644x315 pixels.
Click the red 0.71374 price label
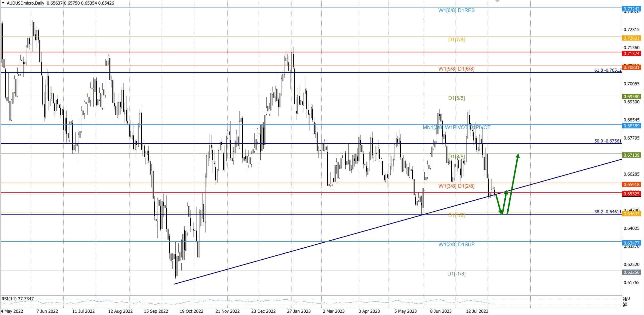click(x=631, y=54)
